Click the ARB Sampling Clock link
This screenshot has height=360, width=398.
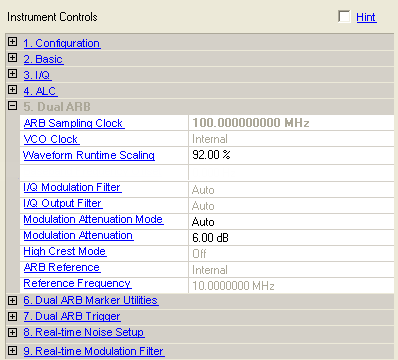pos(74,123)
